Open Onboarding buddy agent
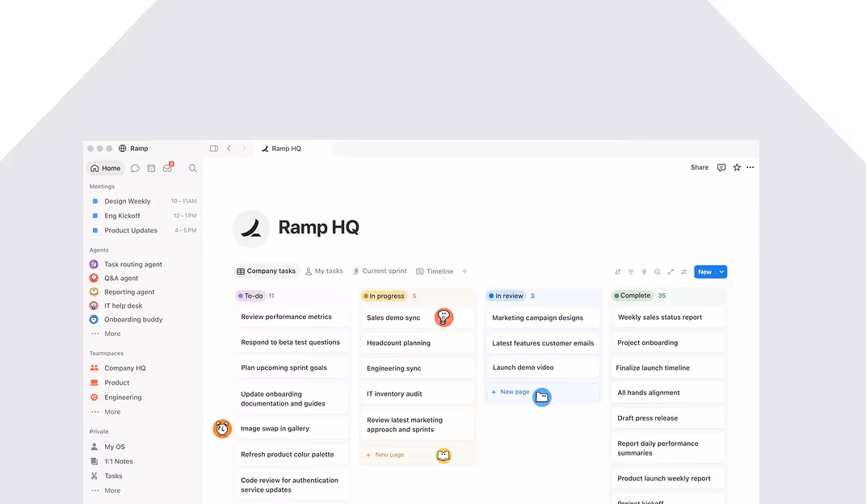The image size is (866, 504). (133, 320)
